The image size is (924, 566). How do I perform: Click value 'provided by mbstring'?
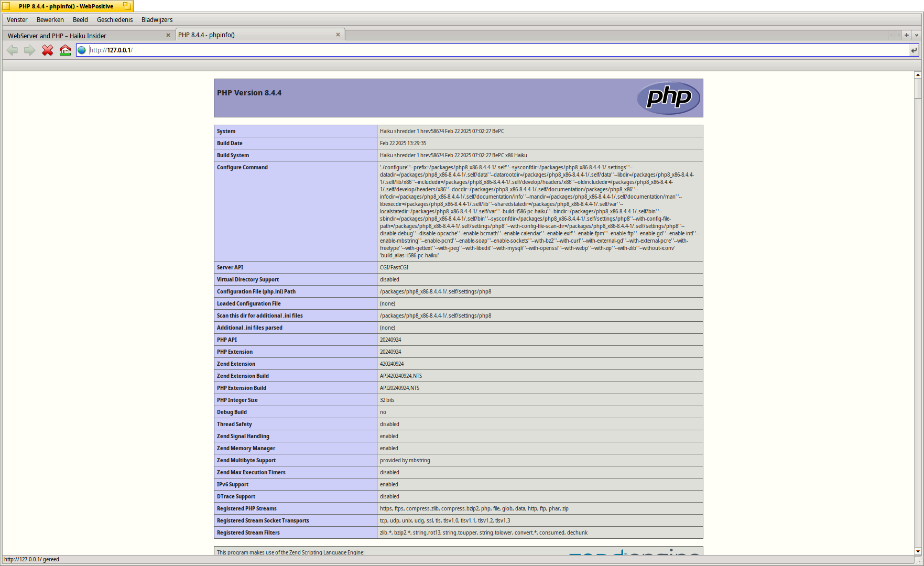point(405,461)
